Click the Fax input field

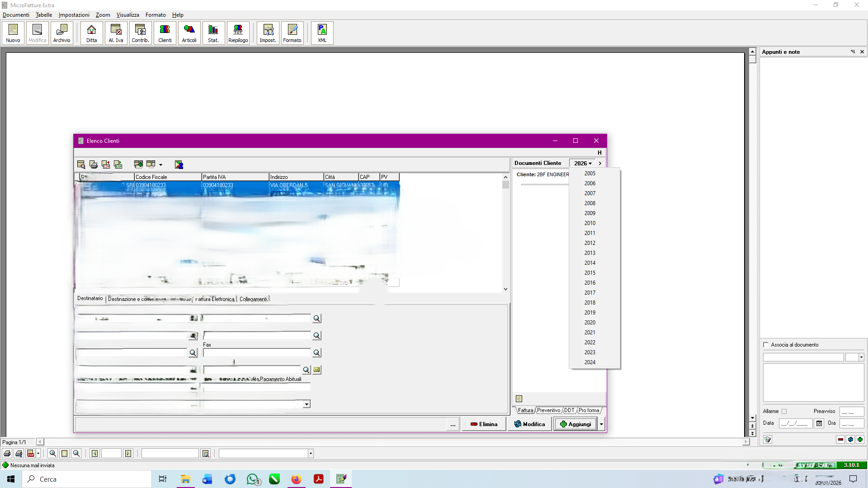(256, 353)
